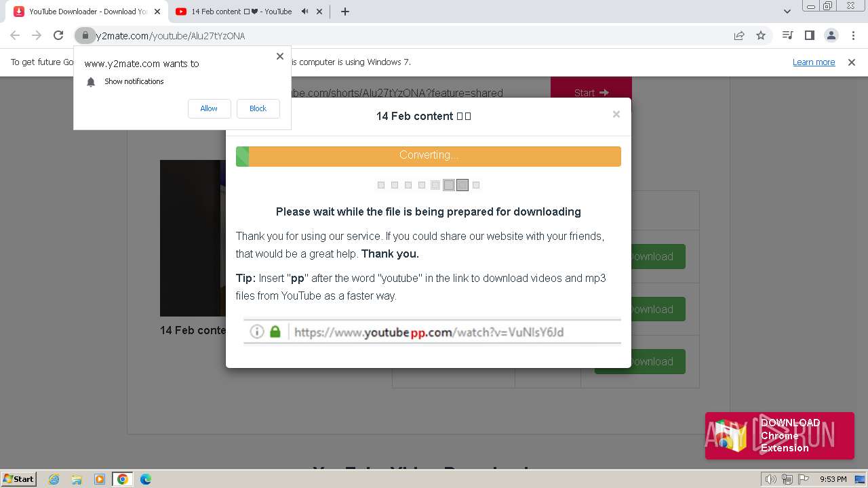Viewport: 868px width, 488px height.
Task: Click the youtubepp example URL image
Action: pos(432,332)
